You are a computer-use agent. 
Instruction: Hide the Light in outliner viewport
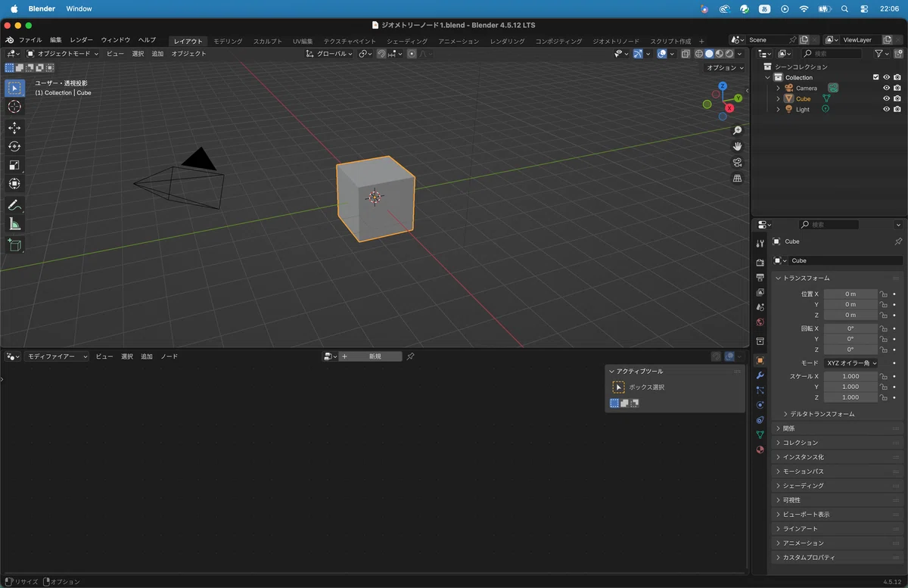coord(886,109)
